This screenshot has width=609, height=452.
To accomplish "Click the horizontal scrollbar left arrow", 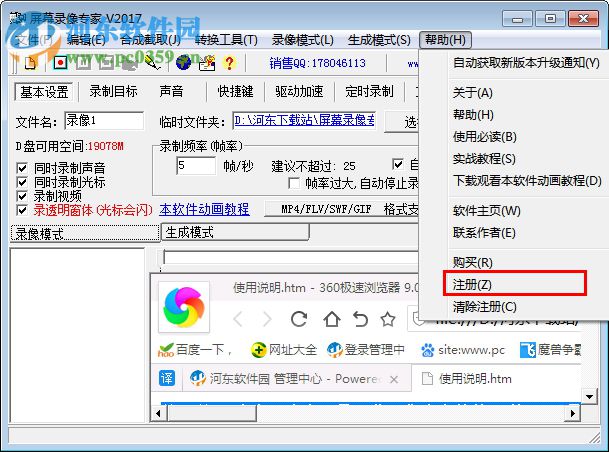I will [x=158, y=413].
